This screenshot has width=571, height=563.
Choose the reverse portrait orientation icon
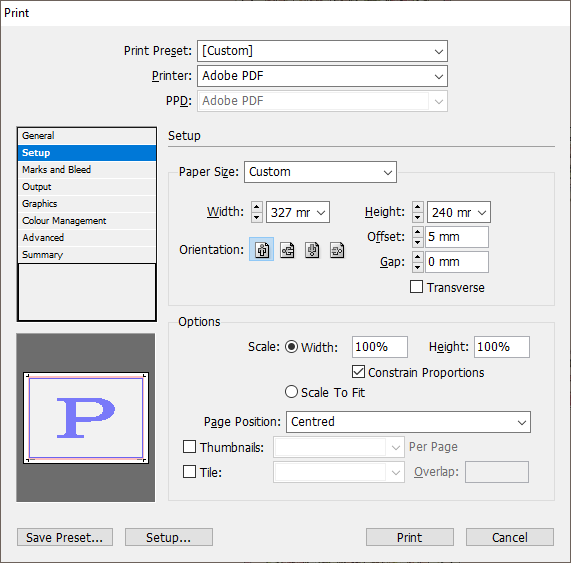pyautogui.click(x=312, y=250)
